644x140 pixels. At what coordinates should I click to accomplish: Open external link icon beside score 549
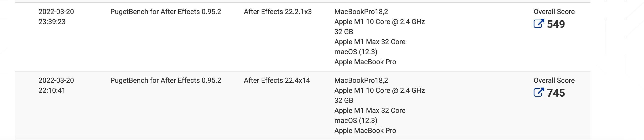coord(539,24)
